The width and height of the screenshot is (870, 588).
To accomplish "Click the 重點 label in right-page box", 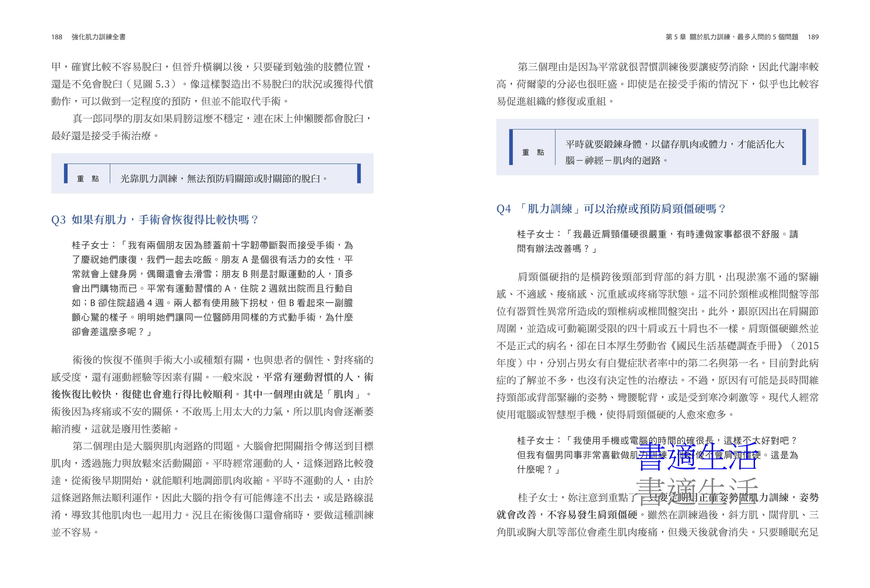I will pyautogui.click(x=533, y=152).
